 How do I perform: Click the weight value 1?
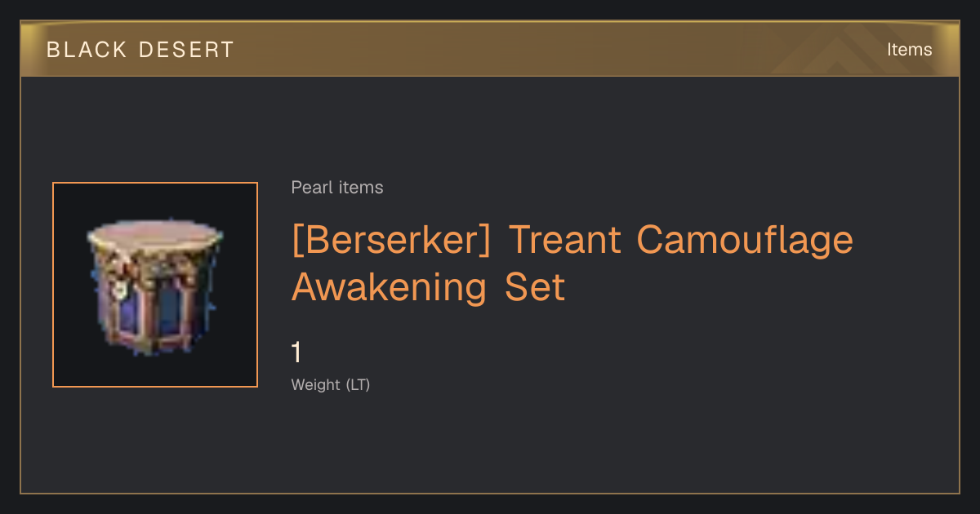coord(296,352)
